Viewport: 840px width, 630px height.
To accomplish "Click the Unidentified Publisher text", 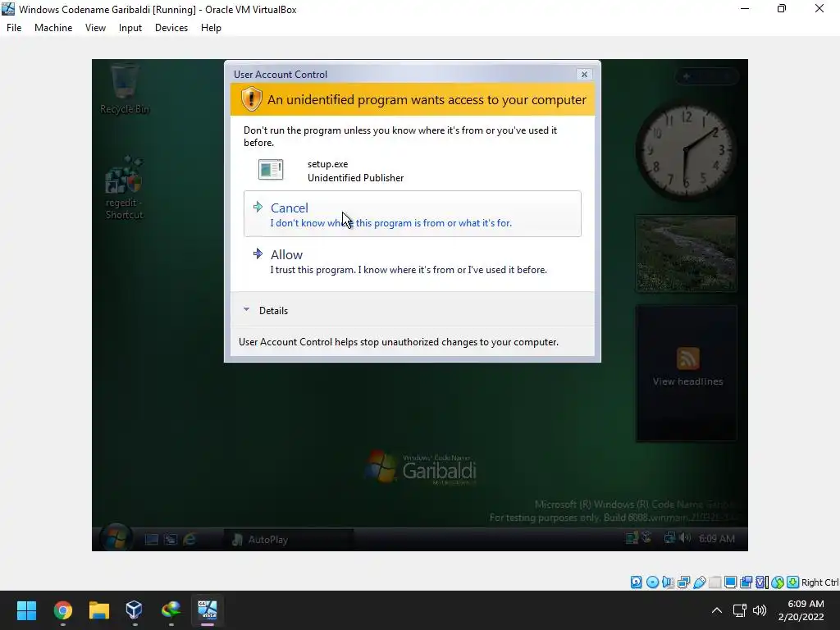I will click(356, 178).
